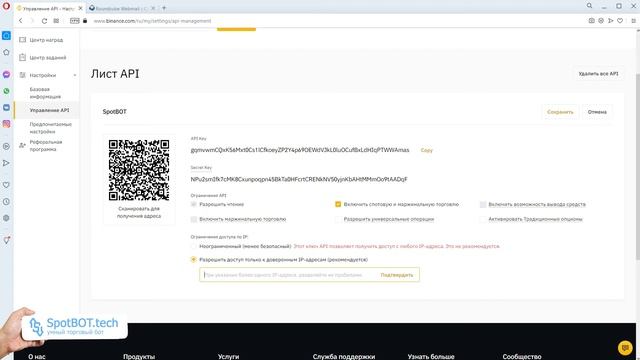Open Speed Dial grid icon in toolbar
Viewport: 640px width, 360px height.
pyautogui.click(x=56, y=21)
